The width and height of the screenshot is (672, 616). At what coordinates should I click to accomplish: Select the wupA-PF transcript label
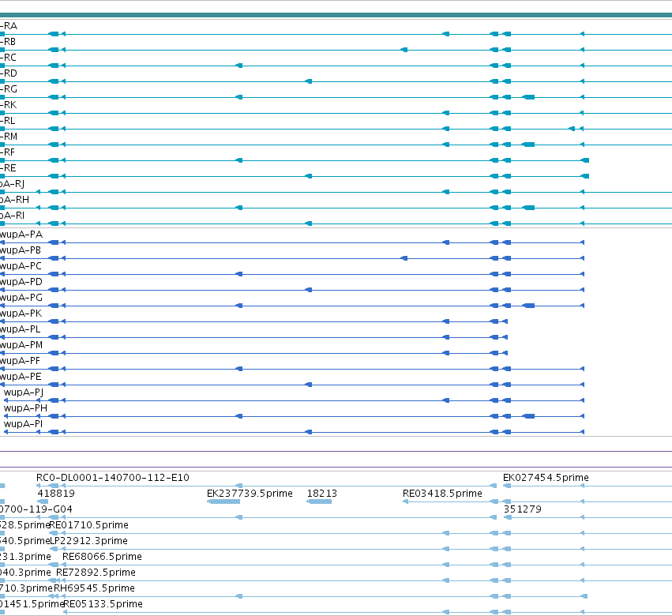tap(21, 361)
